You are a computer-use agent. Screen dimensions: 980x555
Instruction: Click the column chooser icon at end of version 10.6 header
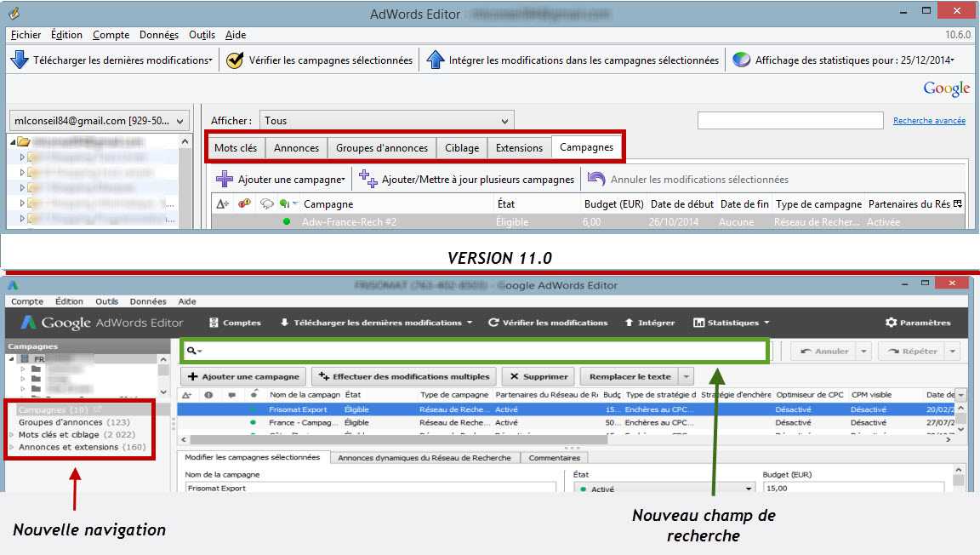point(958,203)
